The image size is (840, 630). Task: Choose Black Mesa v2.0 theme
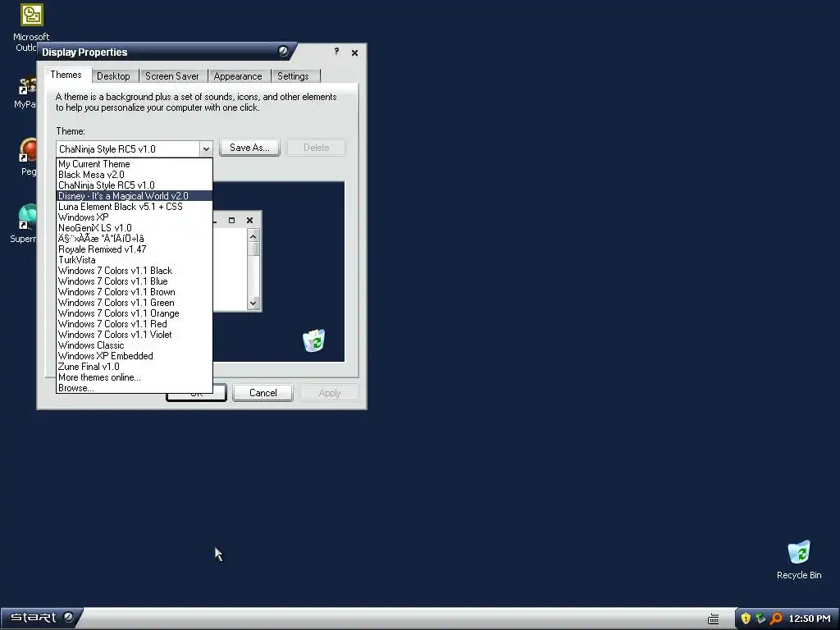coord(135,175)
